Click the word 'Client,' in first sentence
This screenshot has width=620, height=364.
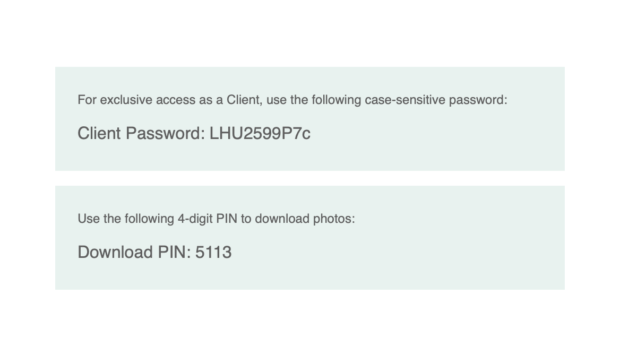tap(244, 100)
